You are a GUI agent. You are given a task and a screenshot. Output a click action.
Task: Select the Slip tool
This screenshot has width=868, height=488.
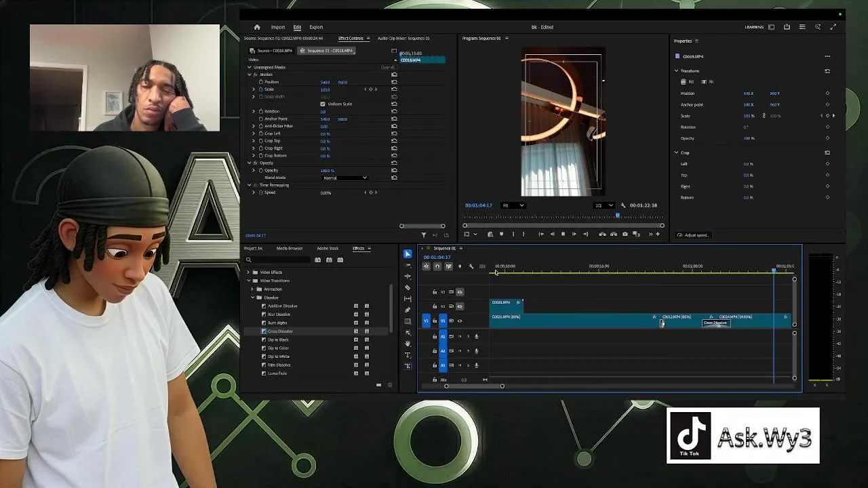[x=408, y=299]
